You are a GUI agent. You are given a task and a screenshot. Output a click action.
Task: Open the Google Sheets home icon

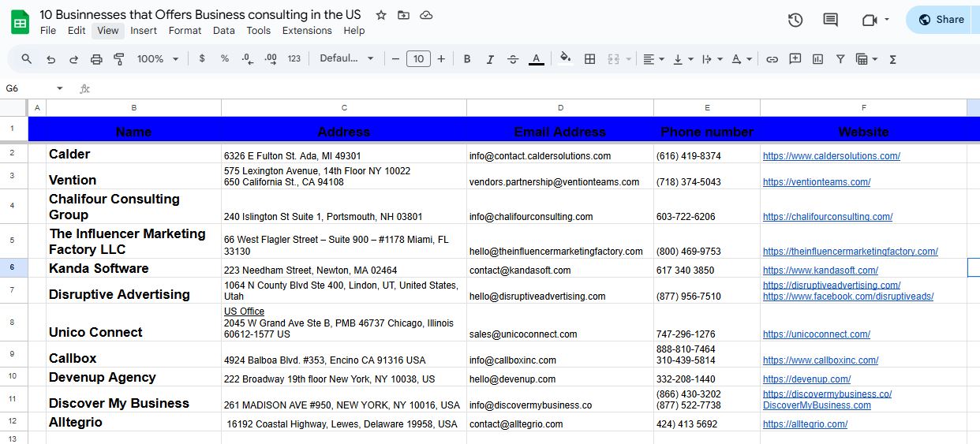[x=21, y=22]
